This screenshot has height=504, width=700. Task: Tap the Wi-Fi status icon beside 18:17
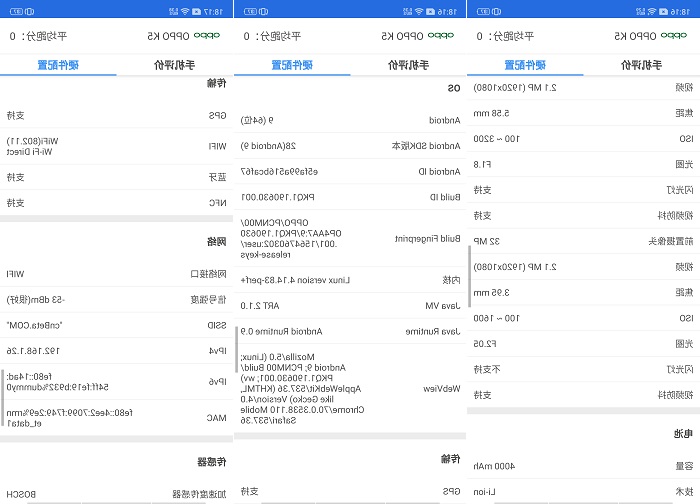pyautogui.click(x=185, y=12)
